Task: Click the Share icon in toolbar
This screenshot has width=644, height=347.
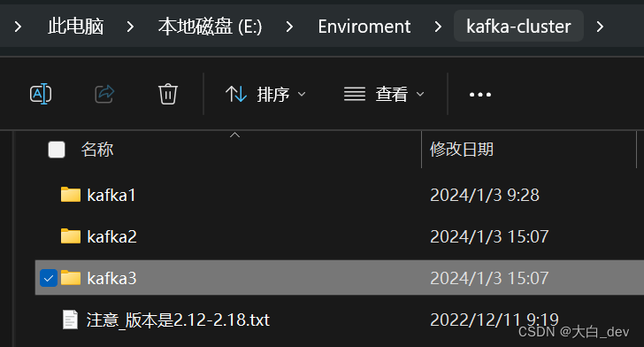Action: pyautogui.click(x=104, y=94)
